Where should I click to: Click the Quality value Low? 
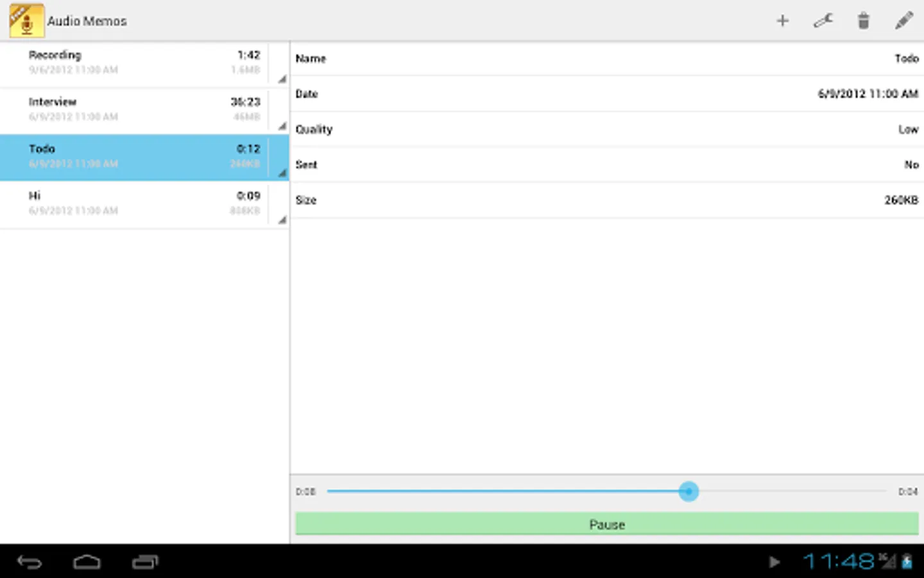pos(908,129)
